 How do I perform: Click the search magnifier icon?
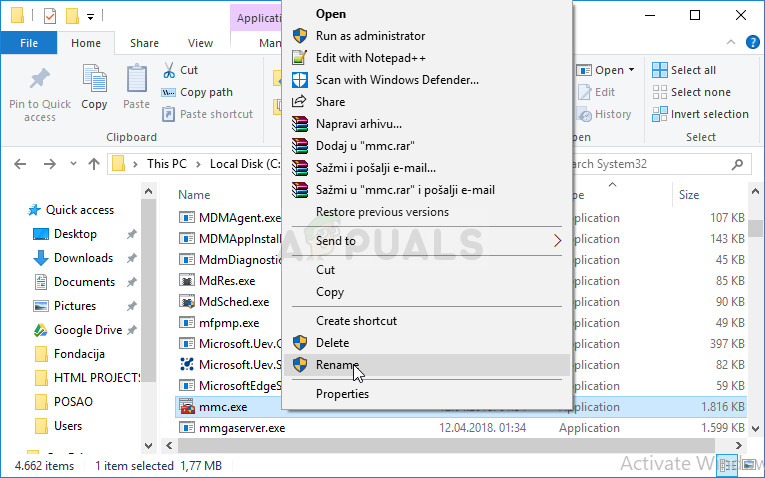[737, 164]
